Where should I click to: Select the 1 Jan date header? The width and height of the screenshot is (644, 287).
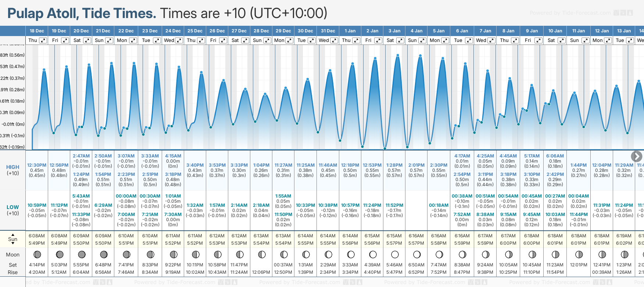[350, 31]
